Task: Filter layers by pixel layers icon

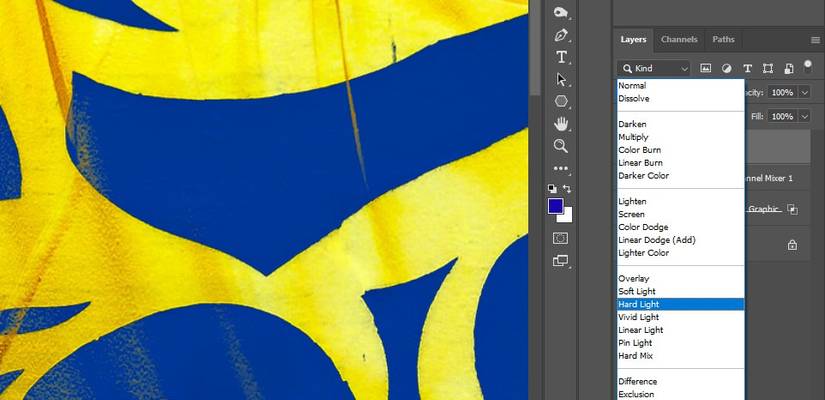Action: [706, 68]
